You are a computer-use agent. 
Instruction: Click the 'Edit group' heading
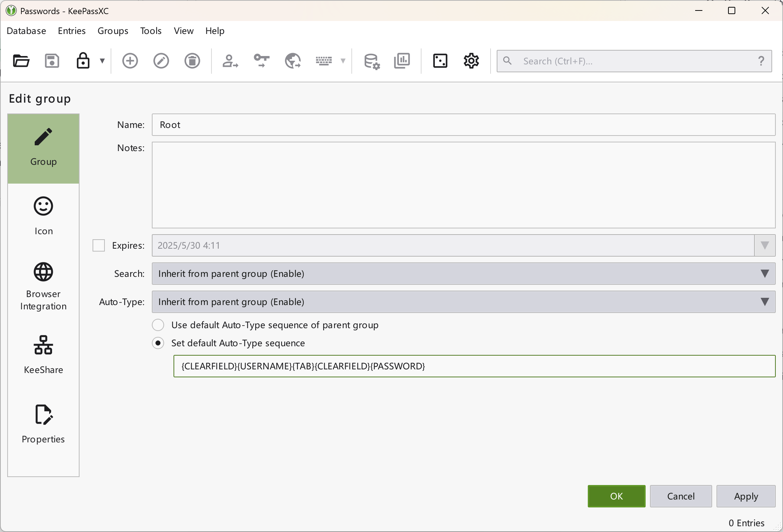[40, 99]
